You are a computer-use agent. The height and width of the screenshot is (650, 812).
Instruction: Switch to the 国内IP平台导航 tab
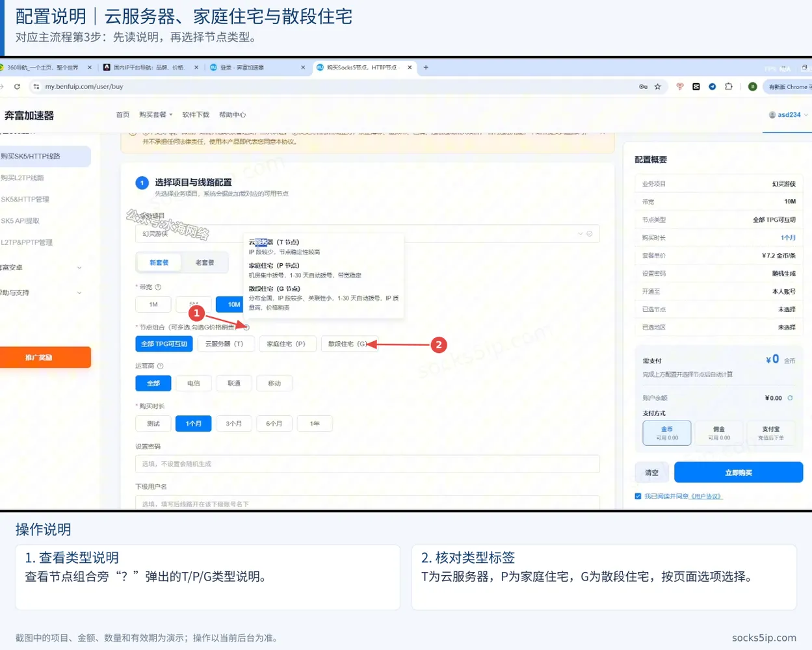click(x=151, y=67)
